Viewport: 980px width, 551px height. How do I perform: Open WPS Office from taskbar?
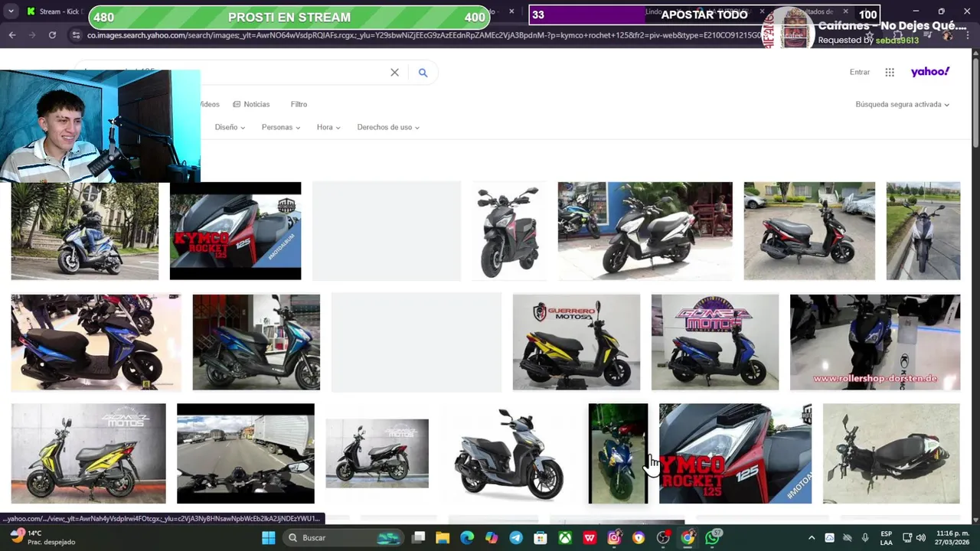(590, 538)
